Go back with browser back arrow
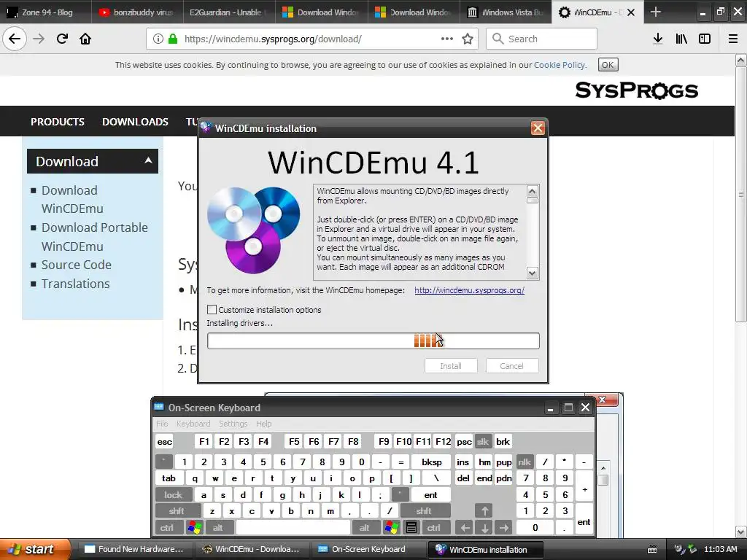 (x=15, y=39)
